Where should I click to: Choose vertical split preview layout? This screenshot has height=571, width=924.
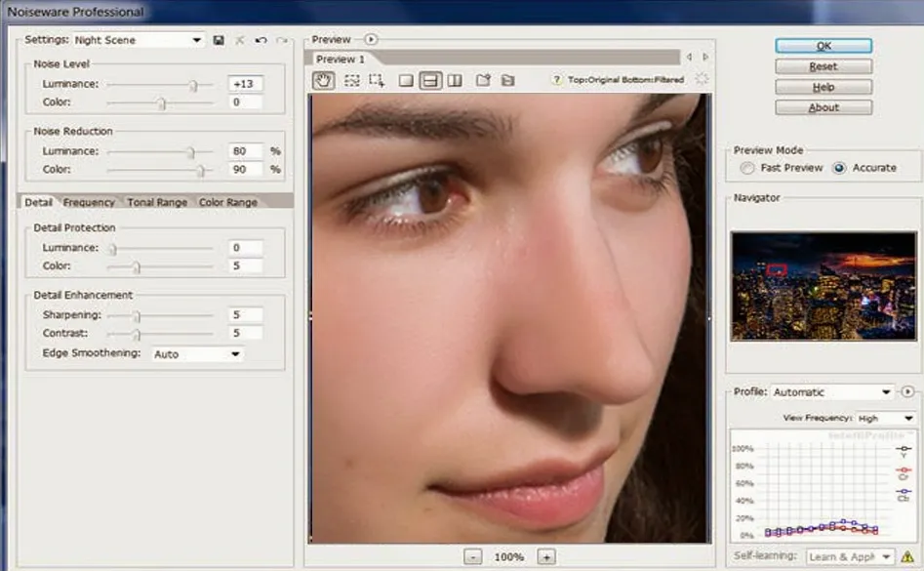[x=454, y=81]
